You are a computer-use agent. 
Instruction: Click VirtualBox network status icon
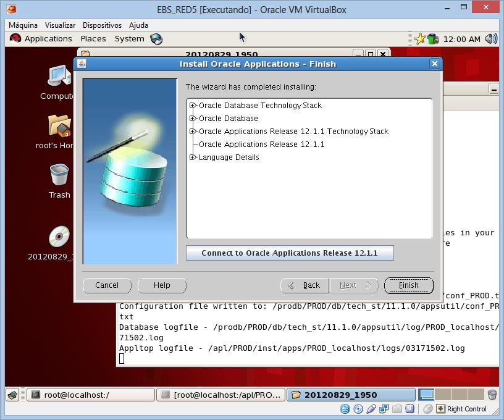tap(384, 409)
